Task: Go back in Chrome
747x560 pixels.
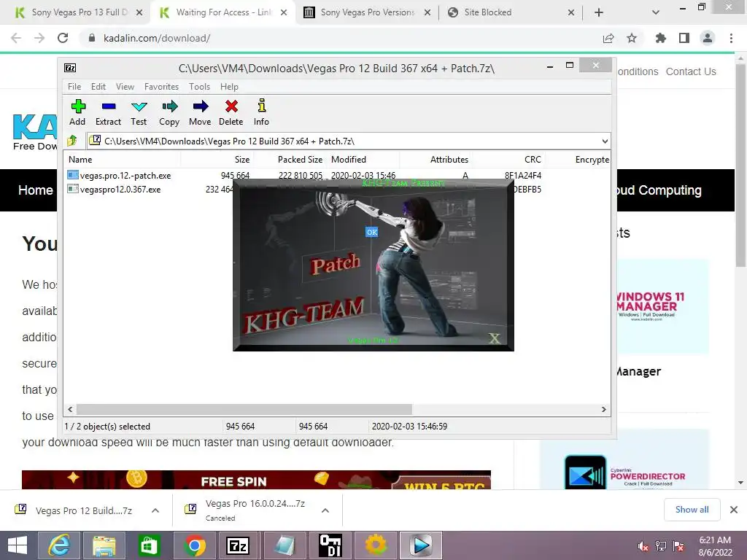Action: 16,38
